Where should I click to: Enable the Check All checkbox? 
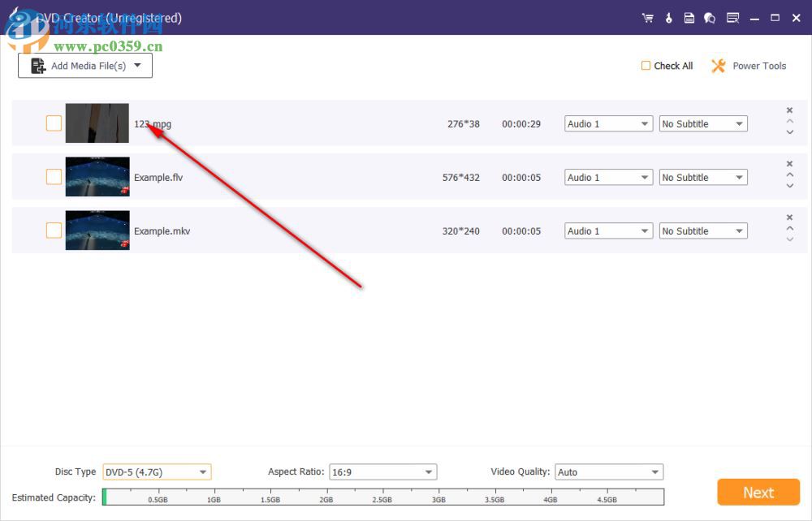[x=646, y=66]
